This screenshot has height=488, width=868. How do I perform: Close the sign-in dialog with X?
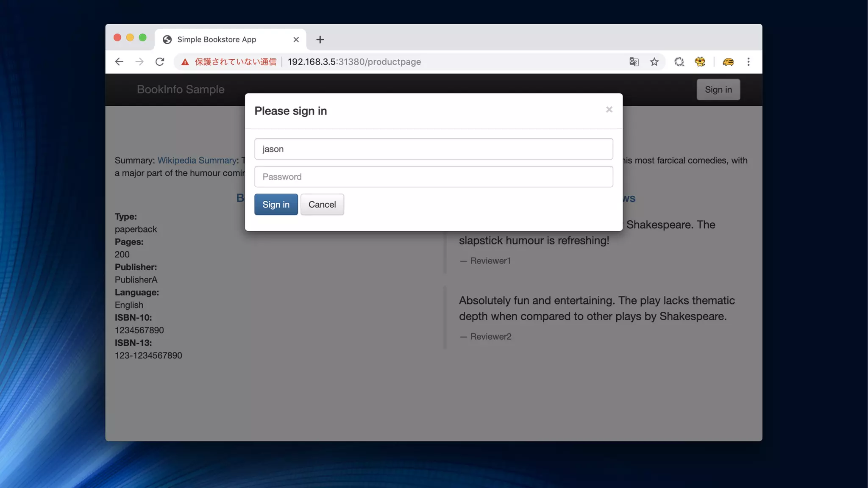[x=609, y=110]
